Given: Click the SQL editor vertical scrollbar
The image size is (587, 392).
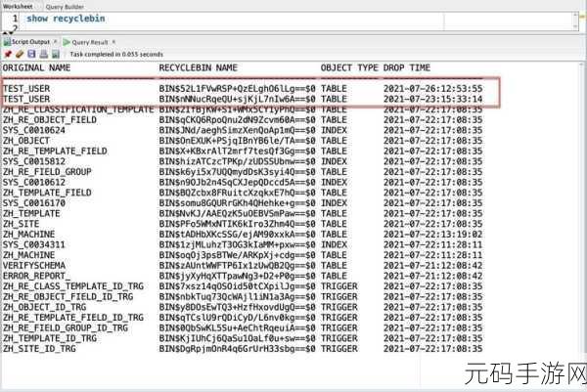Looking at the screenshot, I should (x=576, y=21).
